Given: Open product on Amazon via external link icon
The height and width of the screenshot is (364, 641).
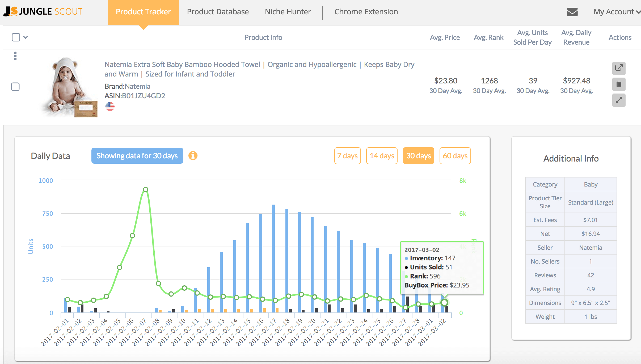Looking at the screenshot, I should 619,68.
